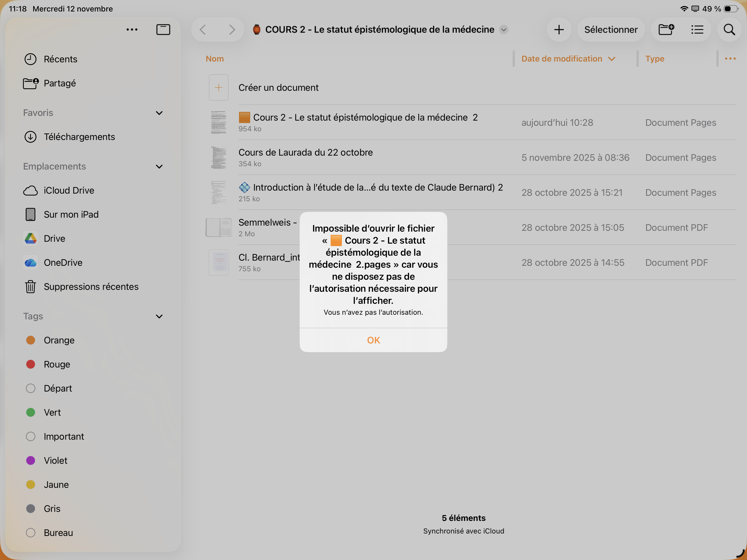747x560 pixels.
Task: Collapse the Favoris section
Action: pyautogui.click(x=159, y=113)
